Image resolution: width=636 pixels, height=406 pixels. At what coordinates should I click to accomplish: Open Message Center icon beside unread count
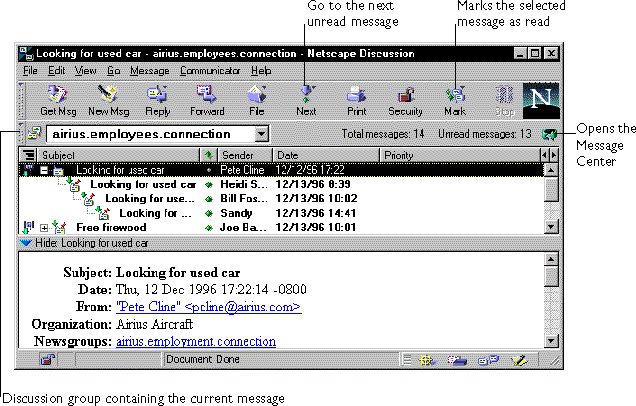[550, 133]
